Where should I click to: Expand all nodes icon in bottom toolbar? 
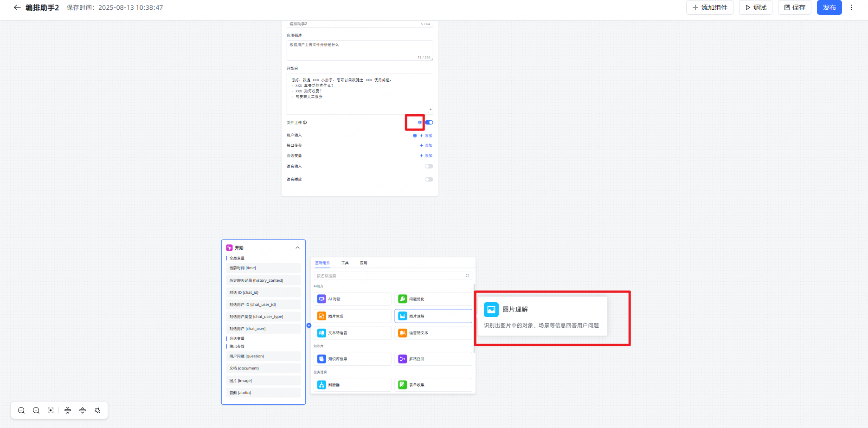[83, 410]
